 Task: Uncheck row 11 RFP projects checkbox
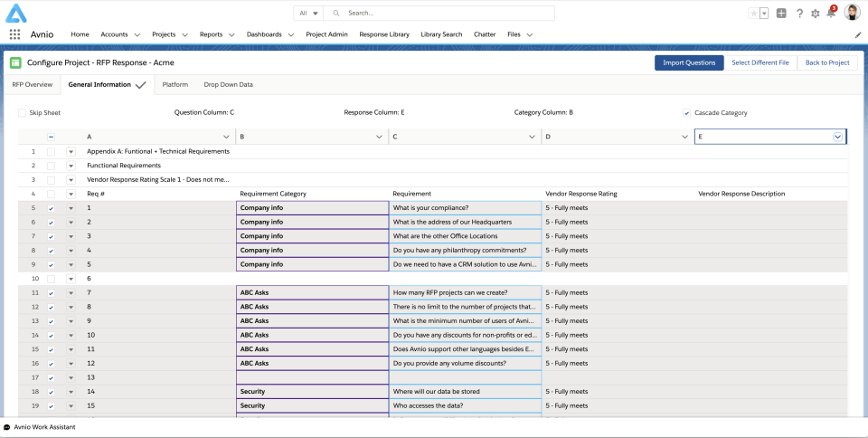[51, 293]
